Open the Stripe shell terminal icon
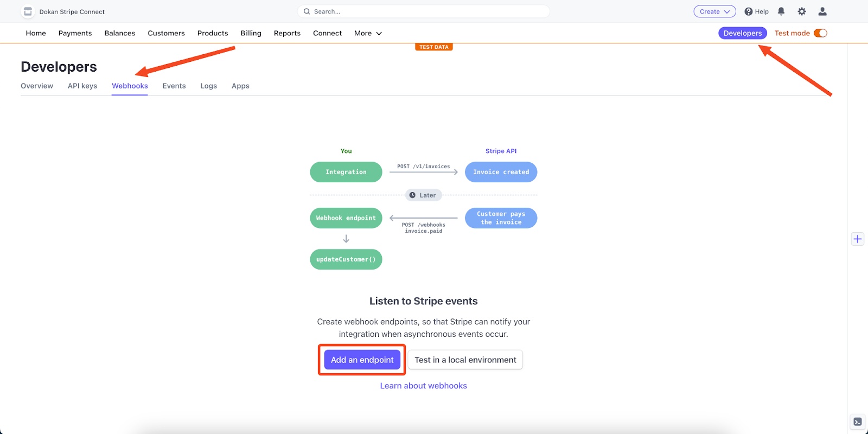The width and height of the screenshot is (868, 434). click(x=858, y=422)
